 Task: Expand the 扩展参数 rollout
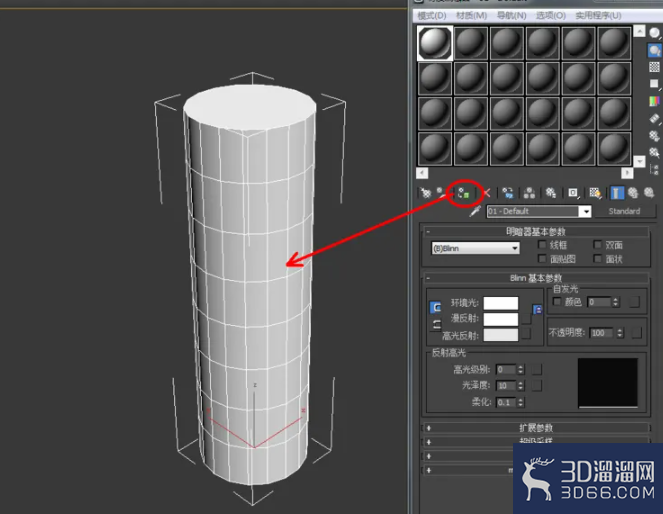535,428
